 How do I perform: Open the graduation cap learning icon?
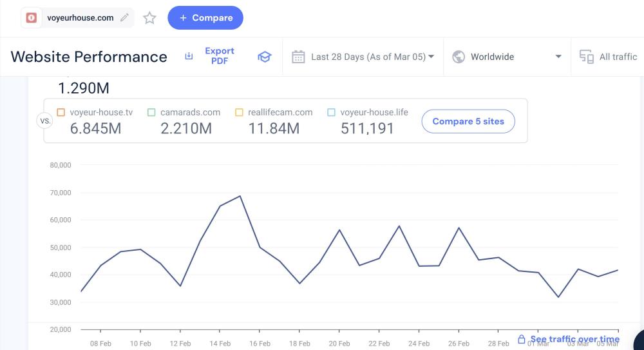click(264, 57)
